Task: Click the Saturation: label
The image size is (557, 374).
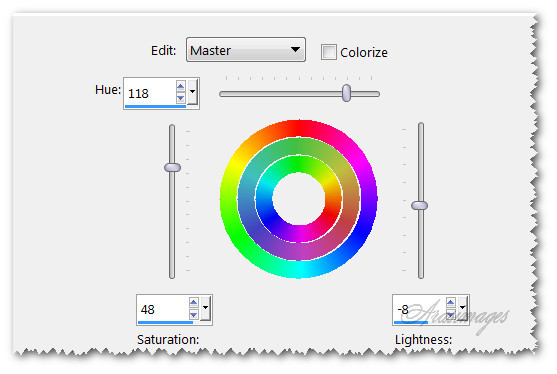Action: click(x=168, y=340)
